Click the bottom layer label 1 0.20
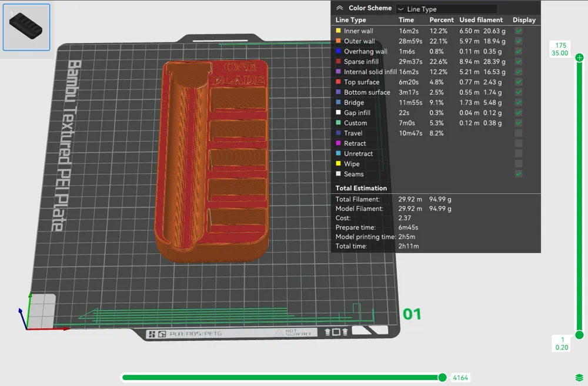The image size is (588, 386). 562,344
